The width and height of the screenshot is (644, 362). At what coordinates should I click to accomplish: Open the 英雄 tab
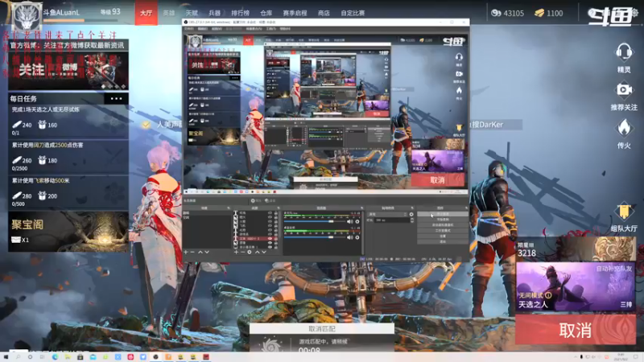169,13
